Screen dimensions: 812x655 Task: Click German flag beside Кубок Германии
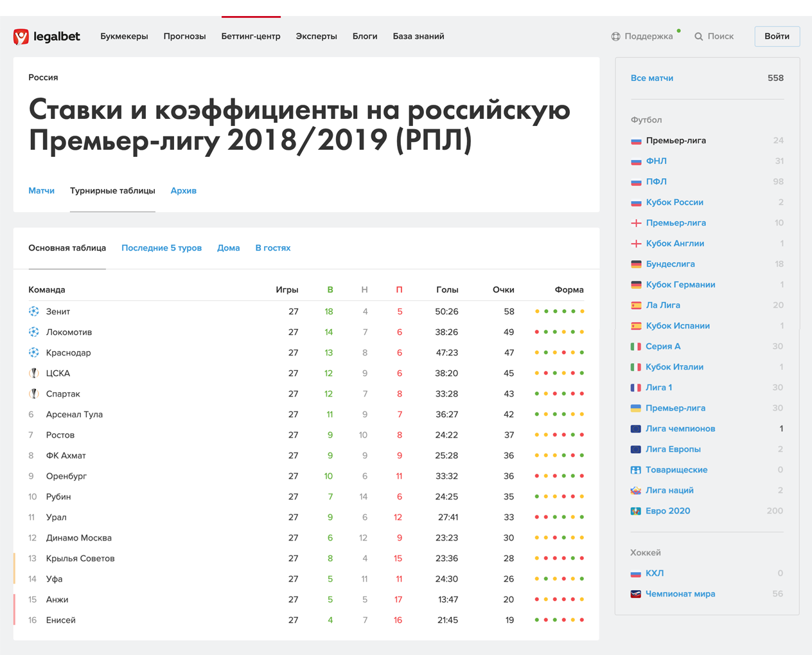[x=636, y=285]
